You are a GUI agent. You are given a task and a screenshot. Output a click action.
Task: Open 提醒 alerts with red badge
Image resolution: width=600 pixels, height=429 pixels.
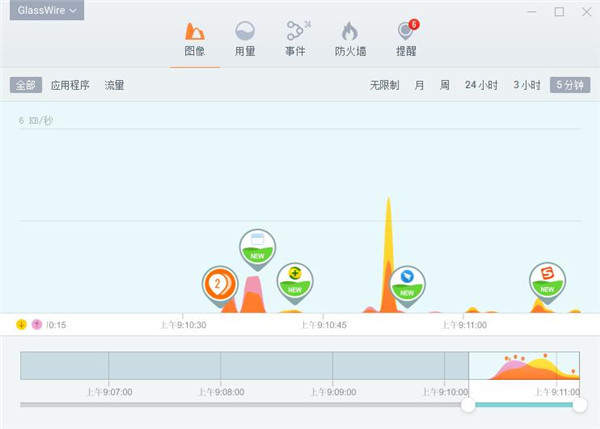click(406, 40)
